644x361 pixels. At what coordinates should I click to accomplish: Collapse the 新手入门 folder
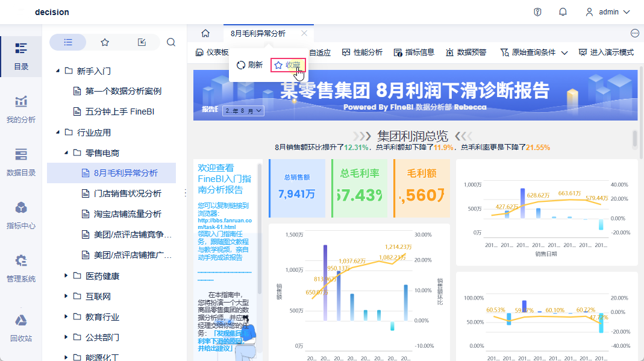[58, 71]
